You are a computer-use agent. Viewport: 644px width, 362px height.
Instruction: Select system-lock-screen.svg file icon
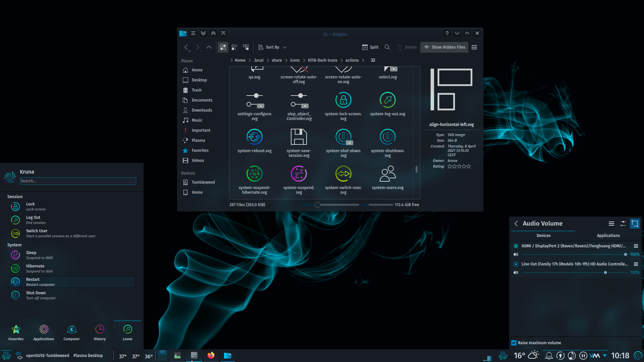pos(343,100)
